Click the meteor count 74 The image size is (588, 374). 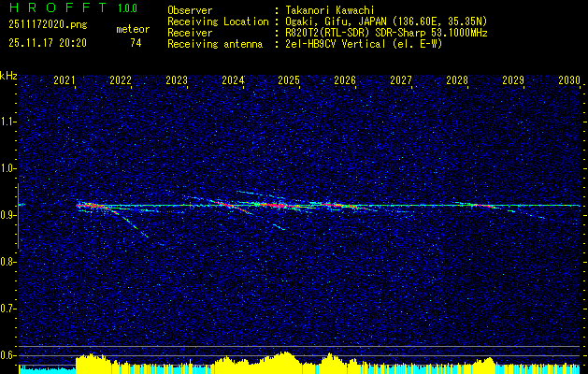136,43
